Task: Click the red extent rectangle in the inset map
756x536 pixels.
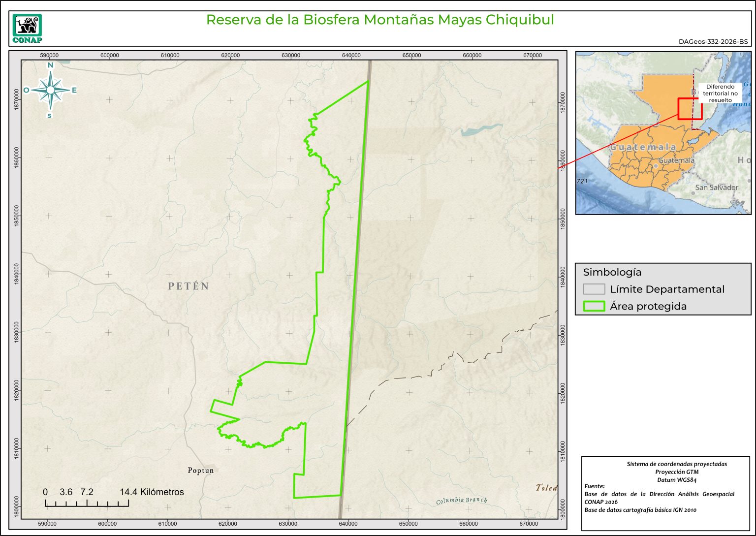Action: coord(690,109)
